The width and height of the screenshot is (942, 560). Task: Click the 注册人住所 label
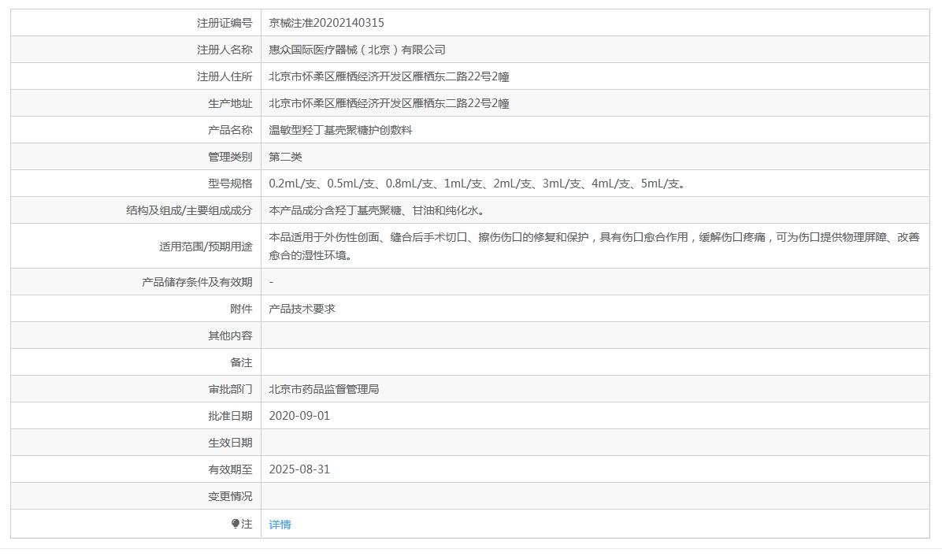pos(224,77)
